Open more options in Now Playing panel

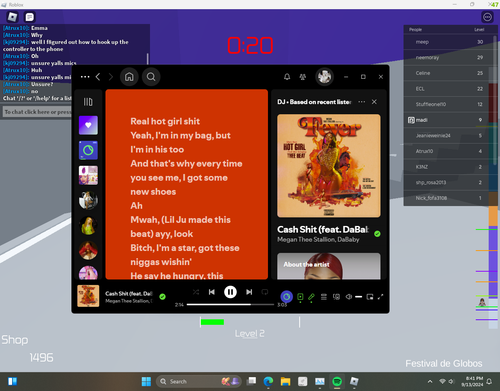pyautogui.click(x=362, y=102)
